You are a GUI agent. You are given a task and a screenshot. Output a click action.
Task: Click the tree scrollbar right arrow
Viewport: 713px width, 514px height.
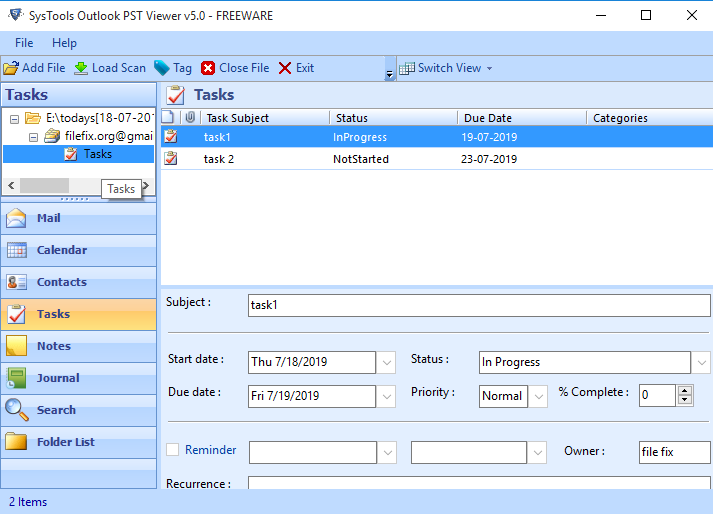pos(146,186)
